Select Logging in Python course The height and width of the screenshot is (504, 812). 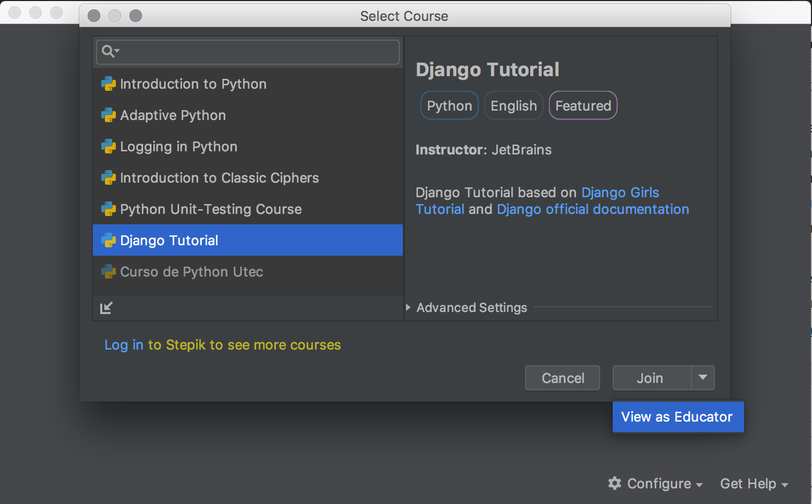(248, 147)
